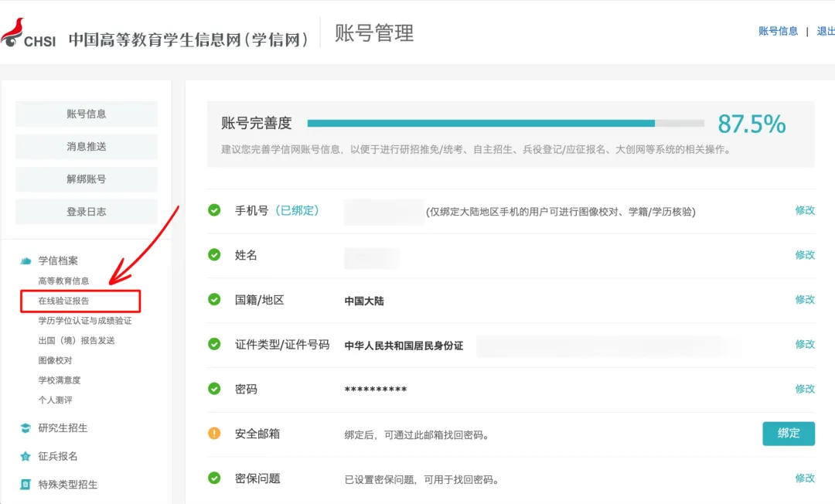The width and height of the screenshot is (835, 504).
Task: Click the 87.5% completion value
Action: tap(751, 124)
